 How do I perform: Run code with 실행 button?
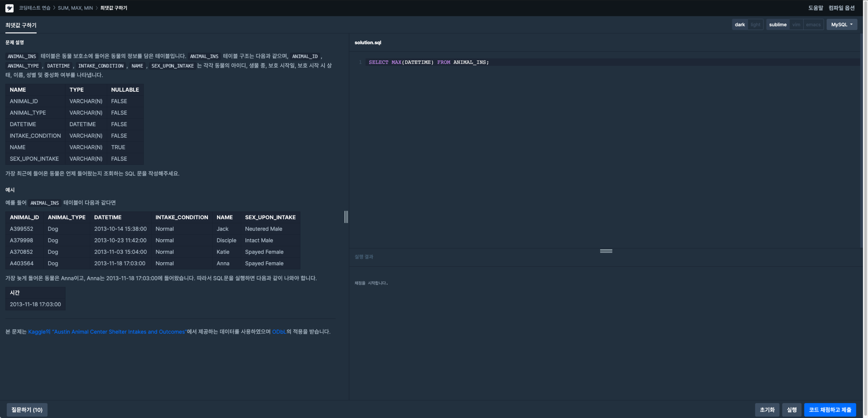(791, 409)
